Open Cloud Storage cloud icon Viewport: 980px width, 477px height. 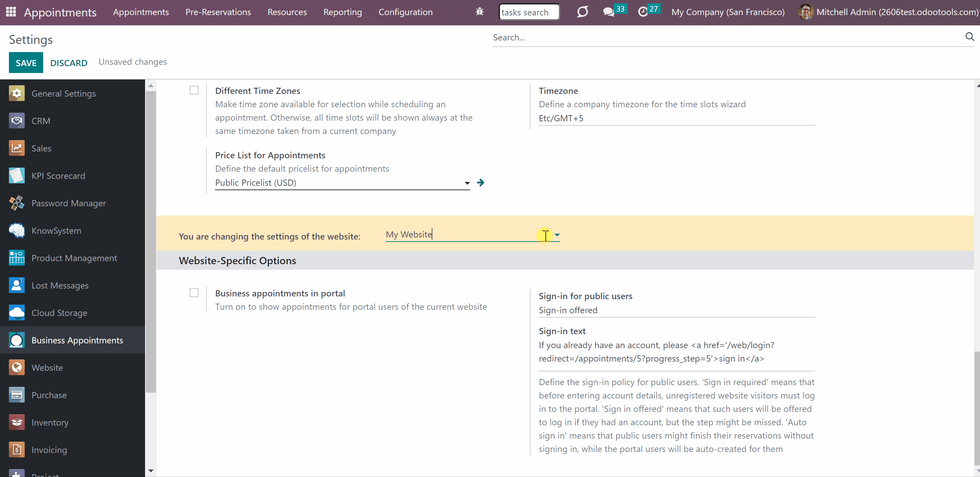point(17,313)
